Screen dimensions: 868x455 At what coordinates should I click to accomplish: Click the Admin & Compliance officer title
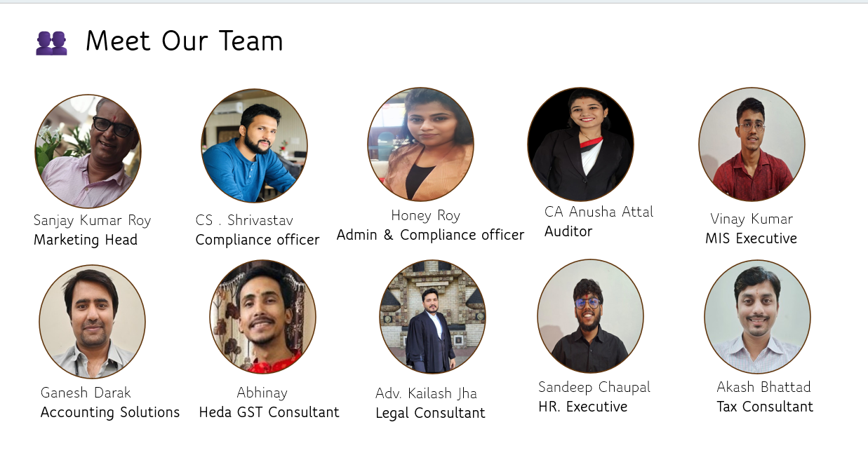[430, 235]
